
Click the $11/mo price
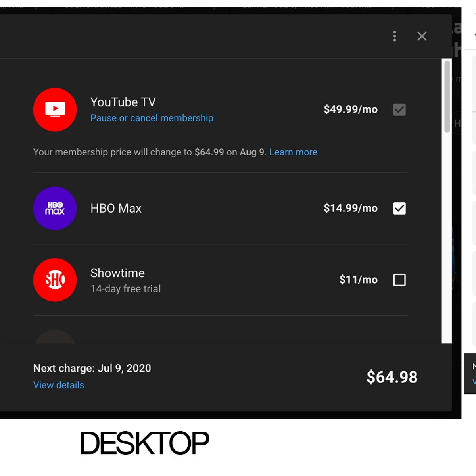pyautogui.click(x=359, y=280)
